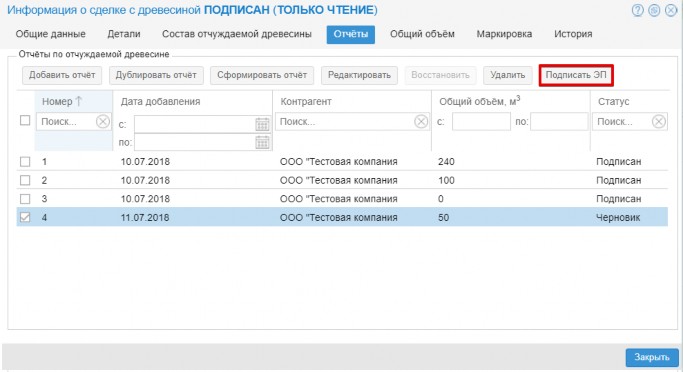The width and height of the screenshot is (683, 372).
Task: Uncheck the checkbox for report 4
Action: [25, 217]
